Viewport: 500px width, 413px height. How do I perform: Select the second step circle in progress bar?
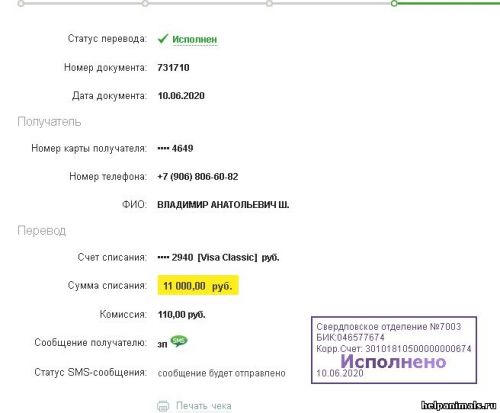[x=145, y=4]
